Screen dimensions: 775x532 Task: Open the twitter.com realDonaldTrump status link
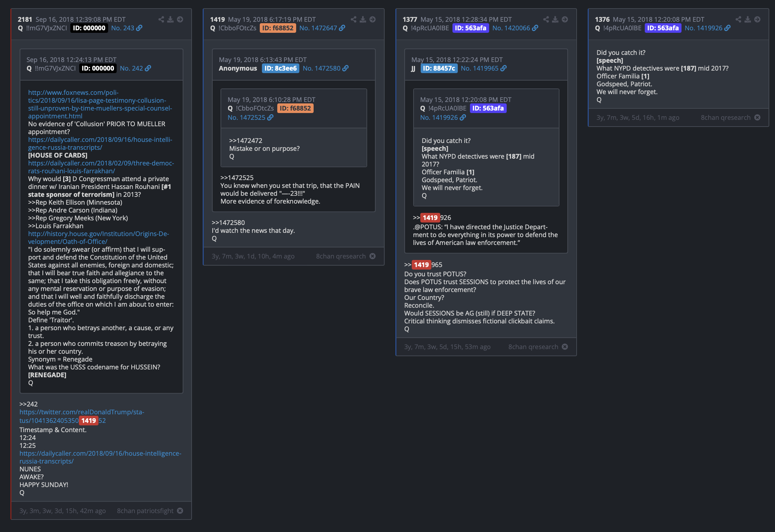click(82, 416)
